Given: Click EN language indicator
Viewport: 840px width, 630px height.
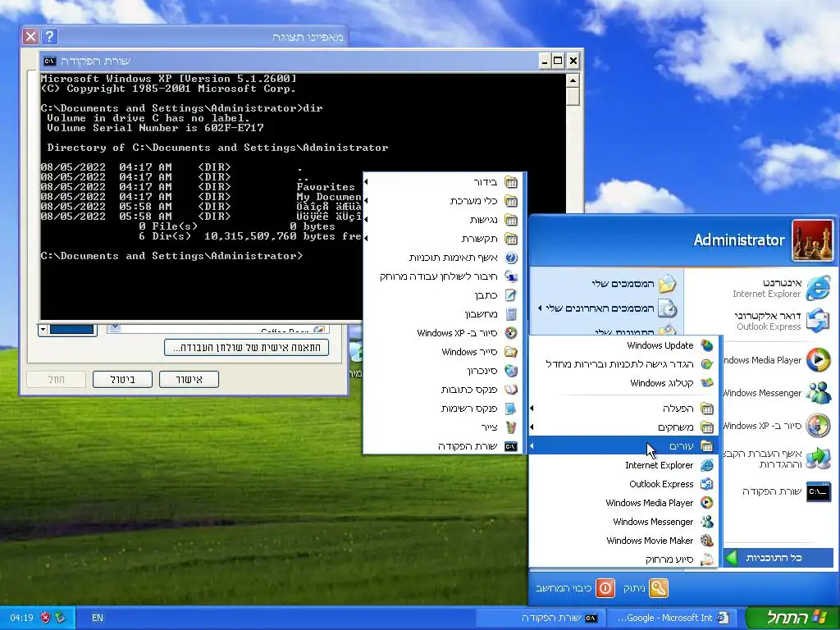Looking at the screenshot, I should [98, 618].
